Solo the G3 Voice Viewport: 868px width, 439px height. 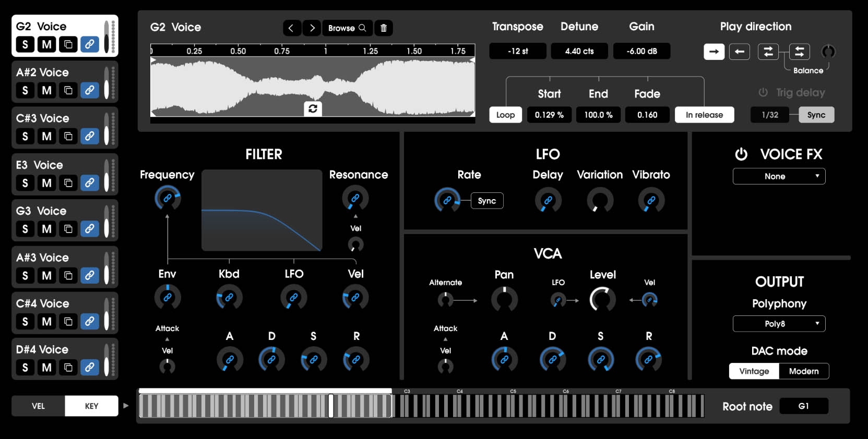coord(25,229)
